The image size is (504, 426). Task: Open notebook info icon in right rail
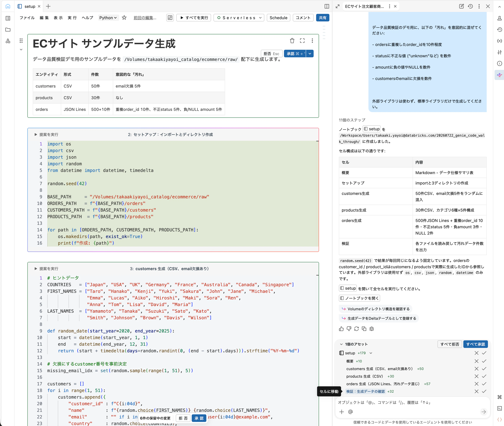click(x=499, y=63)
